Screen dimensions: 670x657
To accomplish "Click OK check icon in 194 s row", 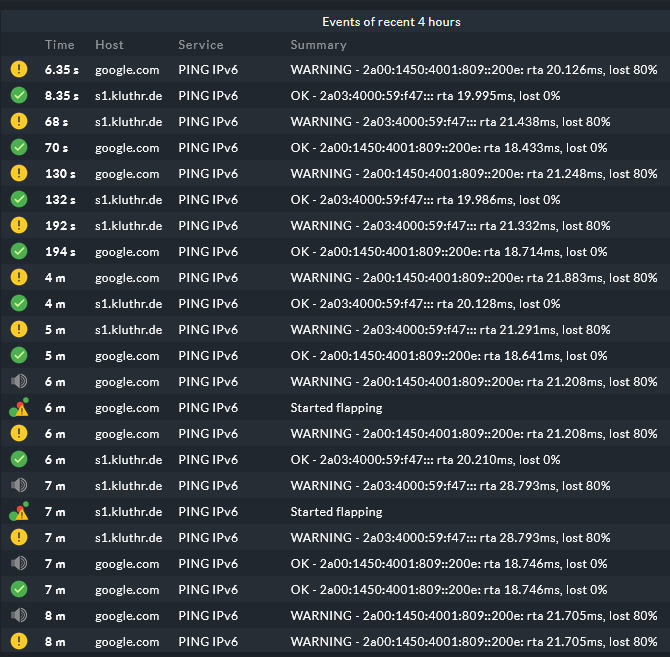I will [x=19, y=251].
